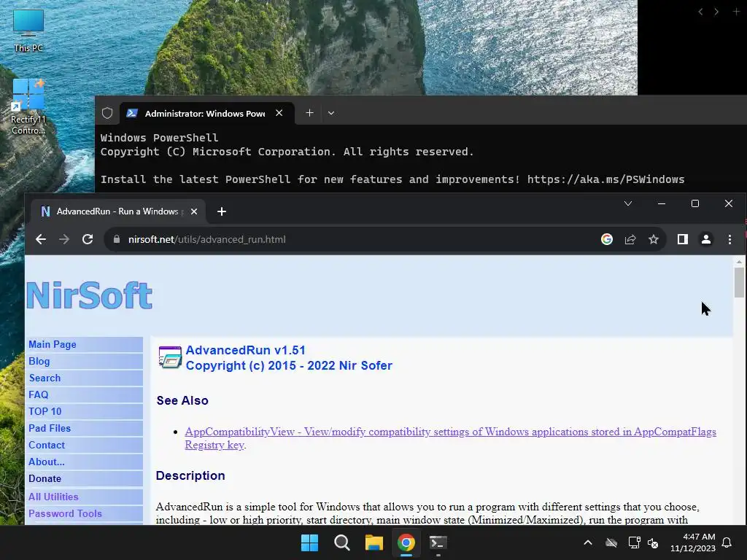
Task: Click the padlock site info icon
Action: (117, 239)
